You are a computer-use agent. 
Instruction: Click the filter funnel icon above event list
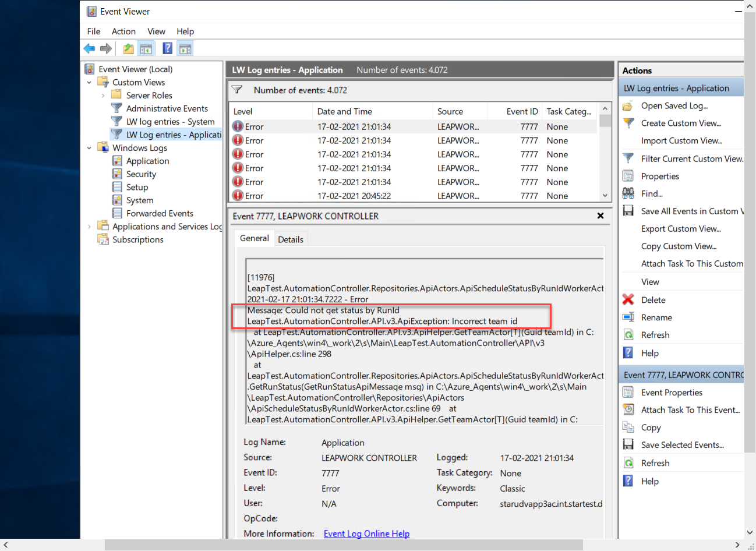(x=237, y=90)
